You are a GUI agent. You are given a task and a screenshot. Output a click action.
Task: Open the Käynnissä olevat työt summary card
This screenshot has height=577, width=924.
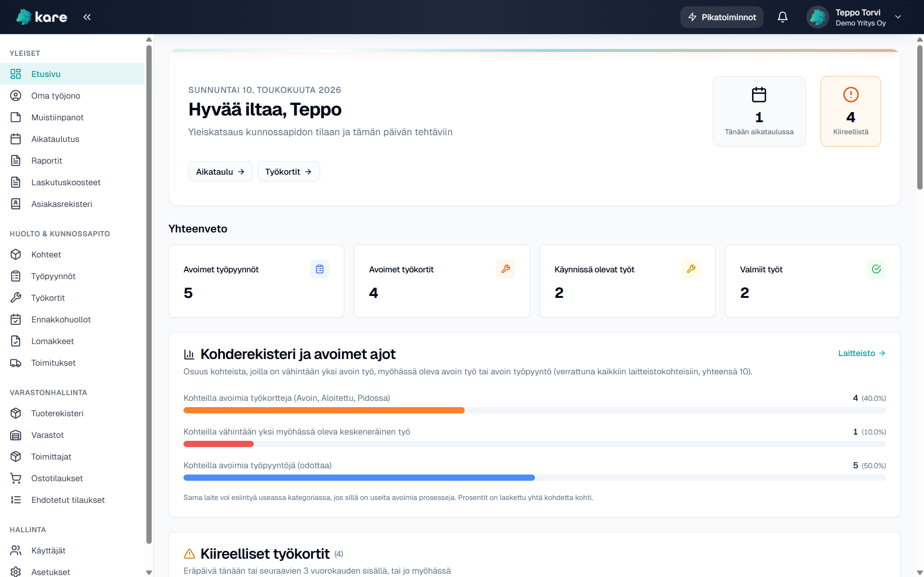tap(627, 281)
